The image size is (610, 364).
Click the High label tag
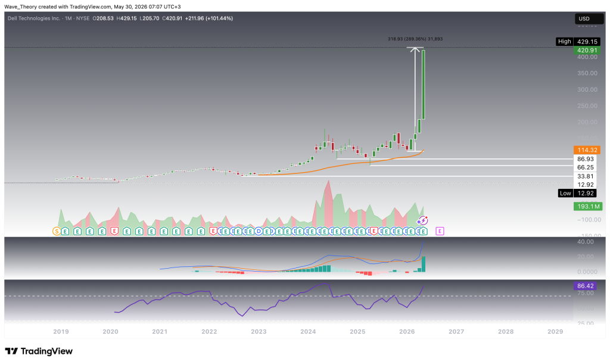click(x=565, y=42)
